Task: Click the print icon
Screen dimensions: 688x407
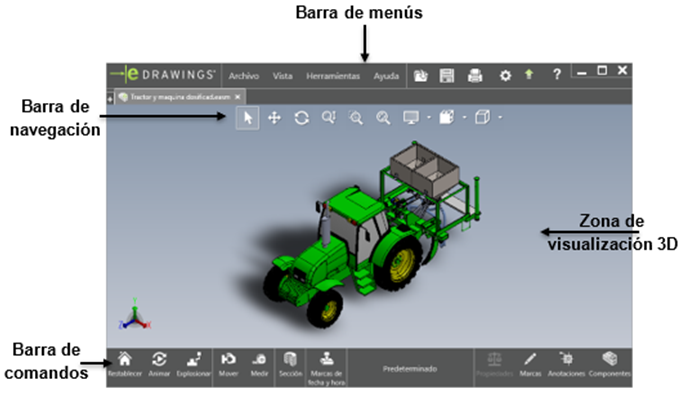Action: [x=475, y=76]
